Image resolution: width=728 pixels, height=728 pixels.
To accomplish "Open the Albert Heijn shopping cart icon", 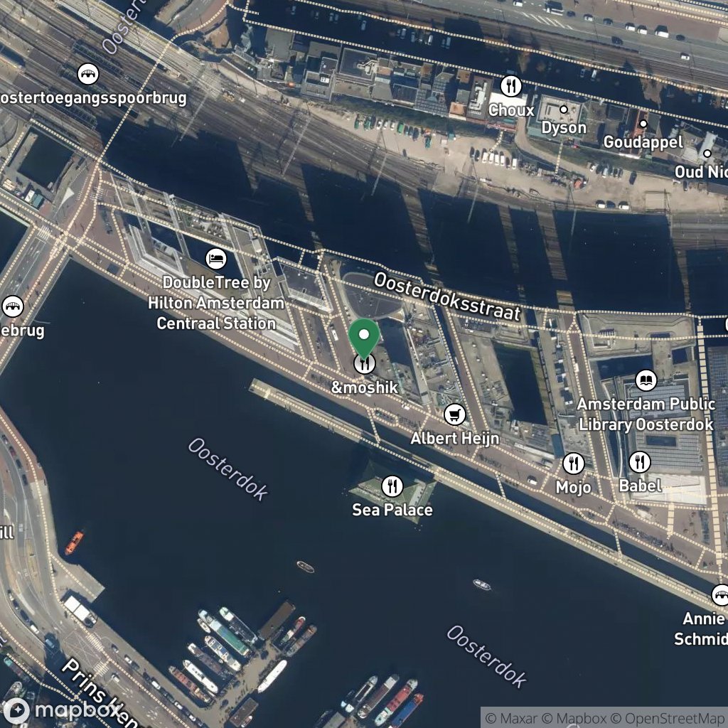I will coord(455,414).
